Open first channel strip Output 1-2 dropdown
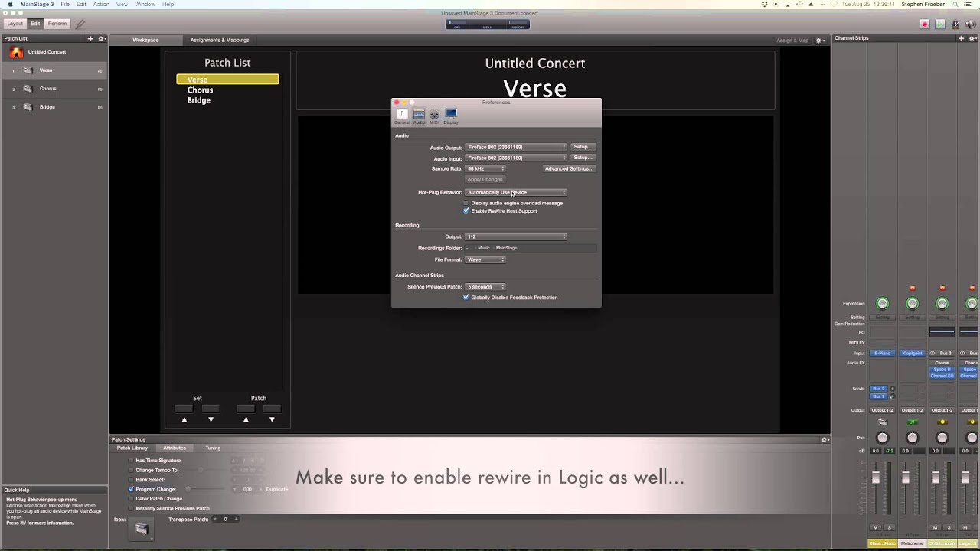 (x=882, y=410)
